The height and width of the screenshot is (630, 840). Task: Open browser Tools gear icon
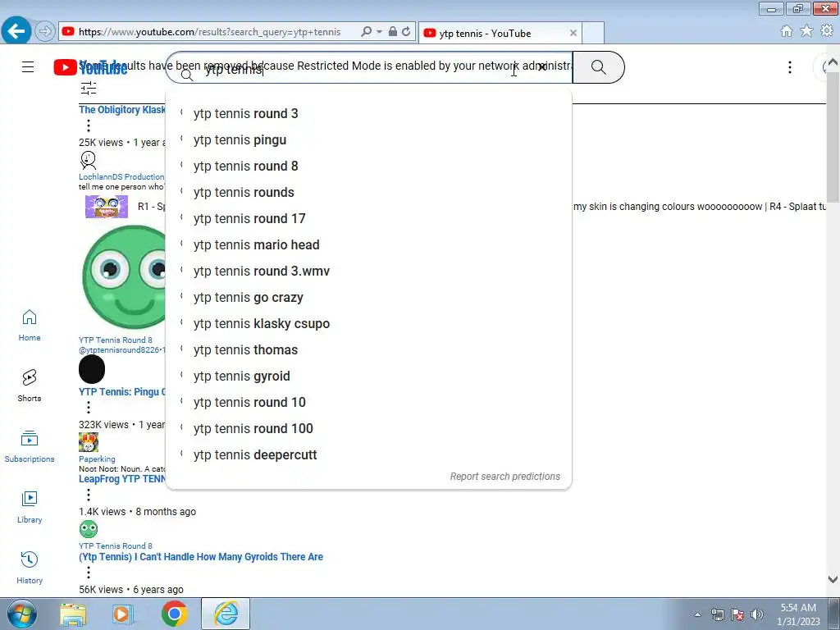(x=827, y=31)
